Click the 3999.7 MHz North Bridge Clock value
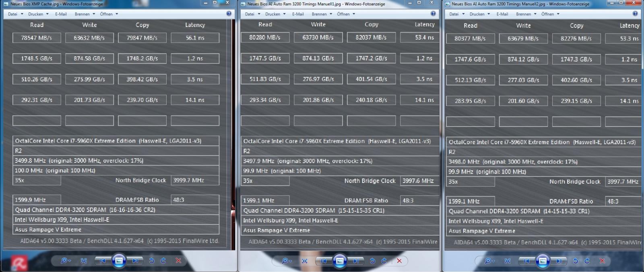Screen dimensions: 644x272 coord(195,180)
